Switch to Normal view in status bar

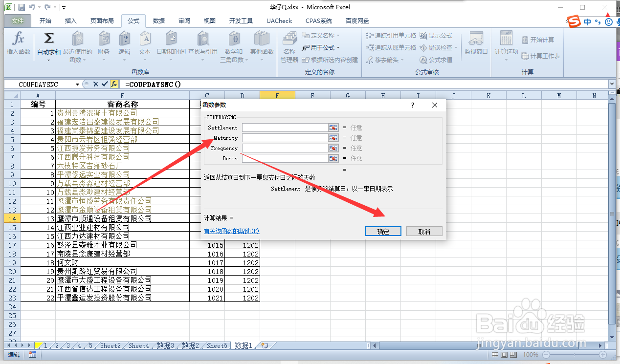point(495,355)
